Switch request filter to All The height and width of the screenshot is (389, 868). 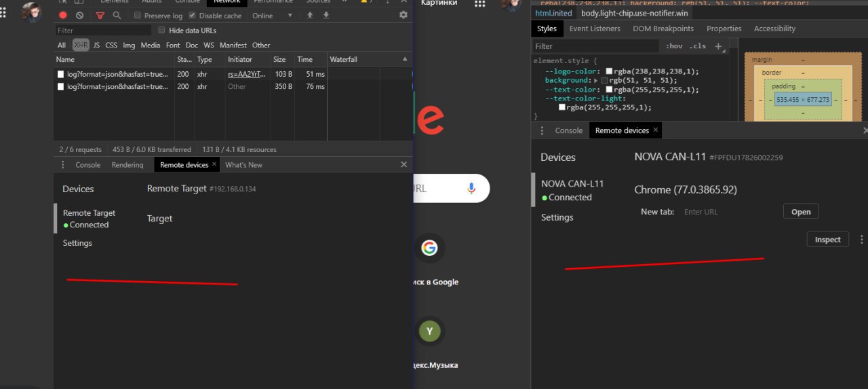click(62, 45)
